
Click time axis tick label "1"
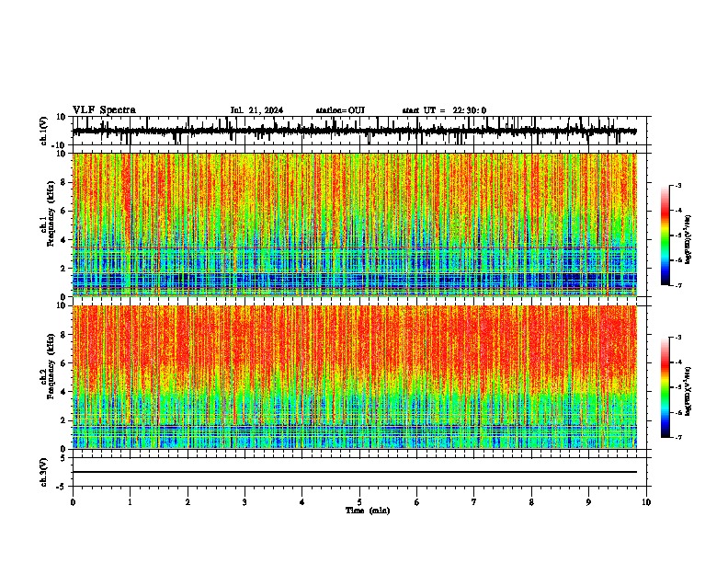130,502
